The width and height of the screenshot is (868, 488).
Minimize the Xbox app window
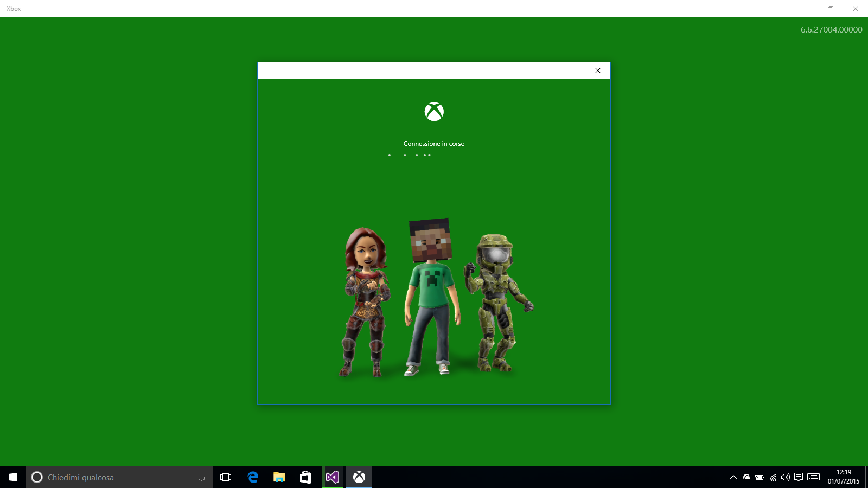[x=806, y=9]
